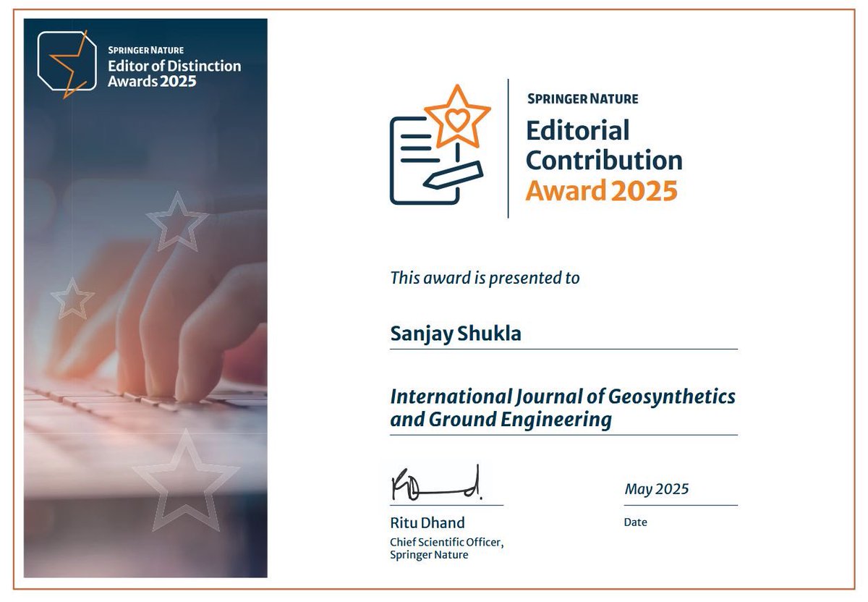The height and width of the screenshot is (602, 868).
Task: Click the 'Date' label
Action: [x=636, y=522]
